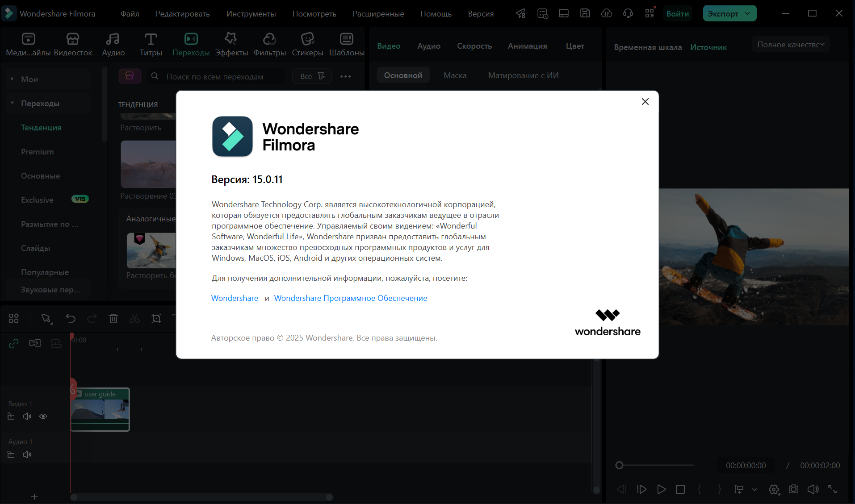
Task: Toggle auto ripple icon in timeline
Action: [35, 343]
